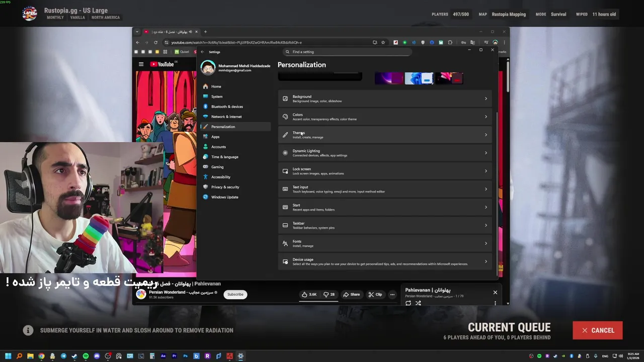Expand the Lock screen row
Viewport: 644px width, 362px height.
point(385,171)
